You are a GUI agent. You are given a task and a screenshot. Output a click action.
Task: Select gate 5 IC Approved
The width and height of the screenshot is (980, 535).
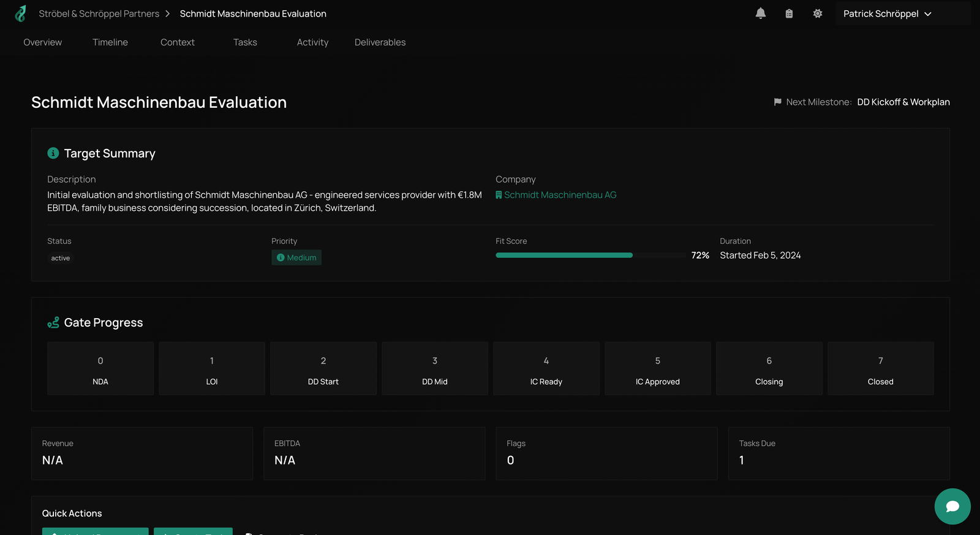coord(658,368)
